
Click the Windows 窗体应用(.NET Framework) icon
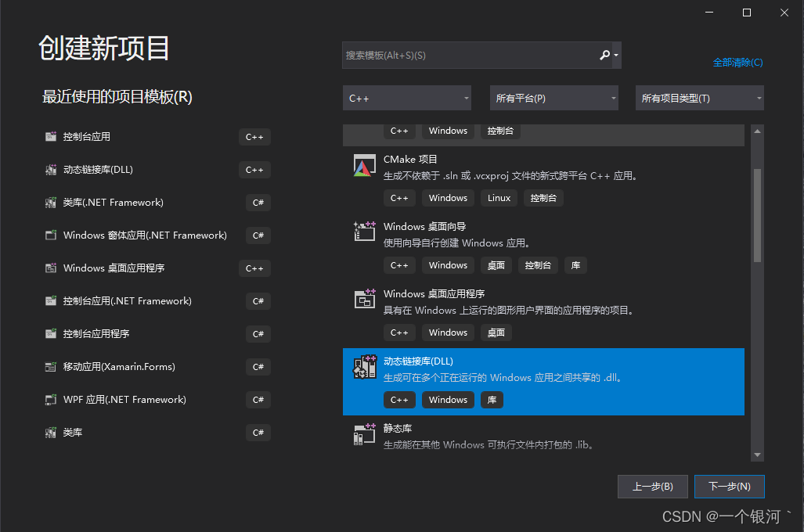pos(51,235)
